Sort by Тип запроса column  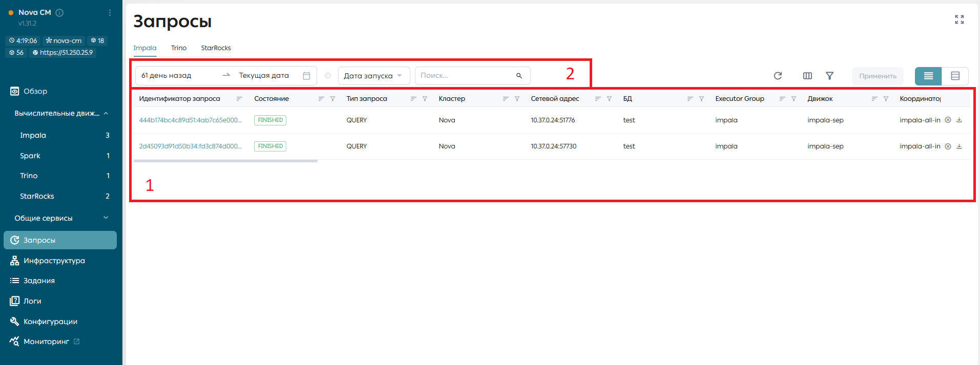(413, 99)
